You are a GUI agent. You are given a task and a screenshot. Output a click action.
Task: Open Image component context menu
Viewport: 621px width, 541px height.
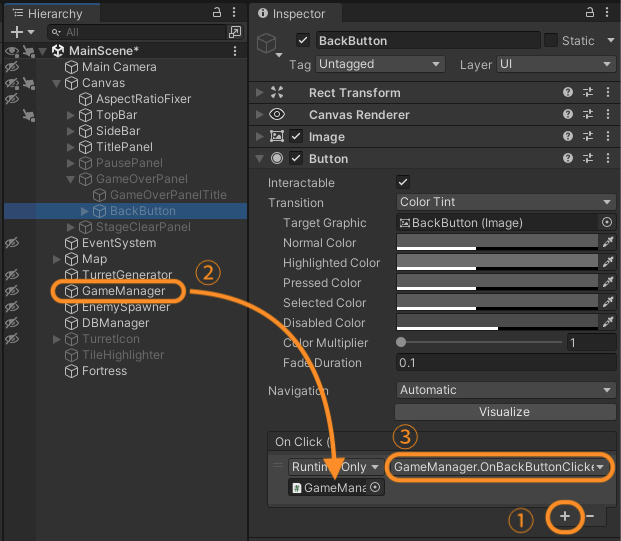click(608, 136)
